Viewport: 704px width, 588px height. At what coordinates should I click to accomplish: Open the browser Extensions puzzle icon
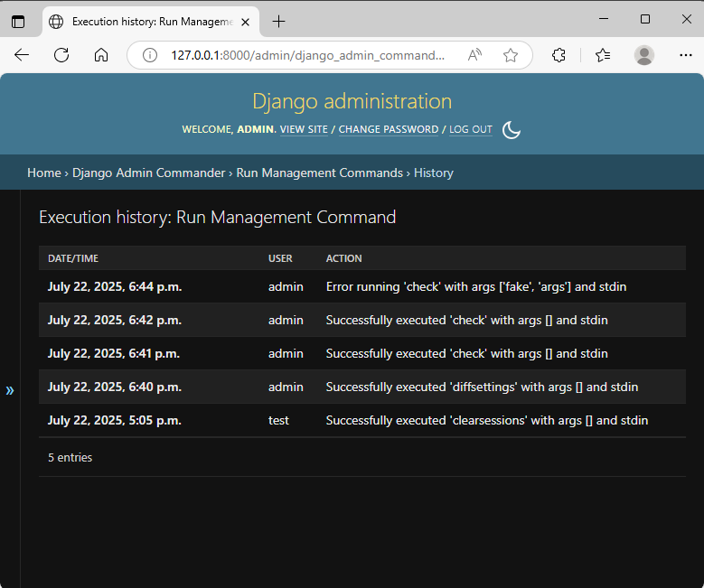pyautogui.click(x=559, y=55)
